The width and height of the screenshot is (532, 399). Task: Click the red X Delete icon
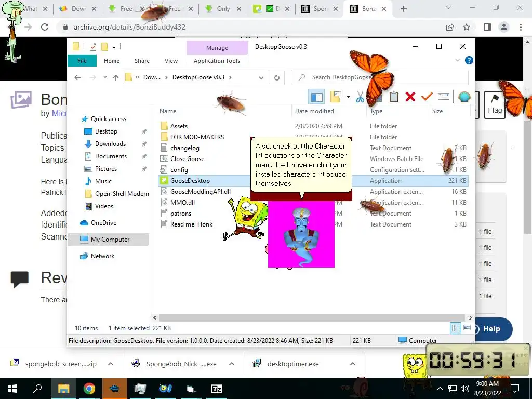tap(410, 97)
